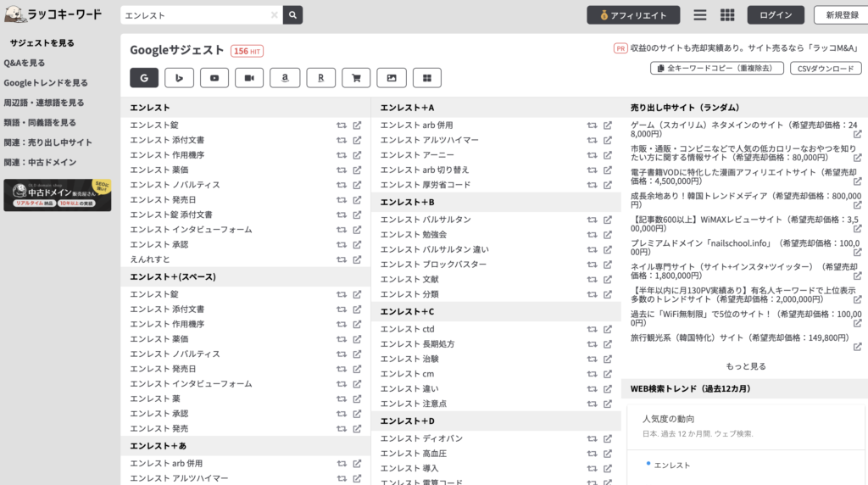Screen dimensions: 868x485
Task: Open the WiMAXレビューサイト listing link icon
Action: 858,229
